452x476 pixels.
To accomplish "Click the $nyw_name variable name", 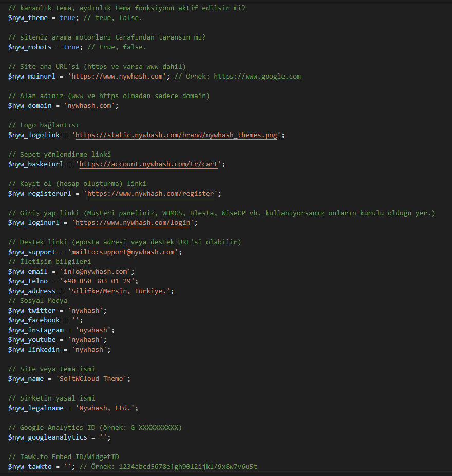I will pos(26,379).
